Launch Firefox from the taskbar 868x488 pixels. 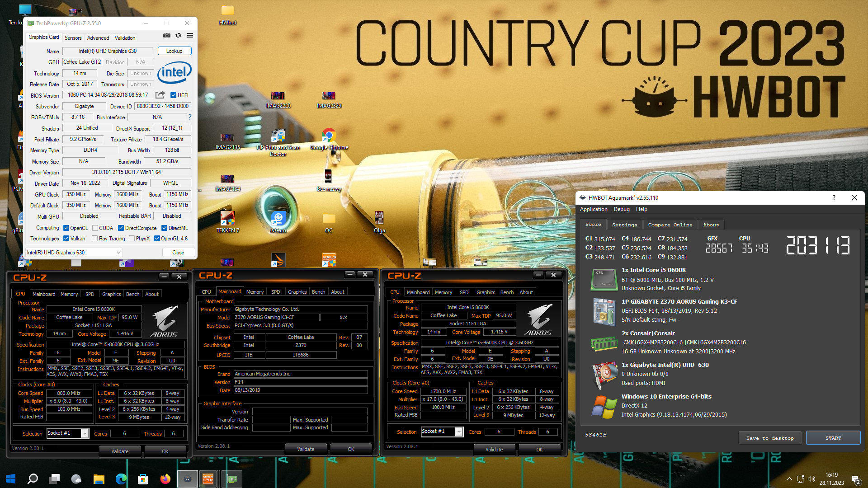(165, 479)
